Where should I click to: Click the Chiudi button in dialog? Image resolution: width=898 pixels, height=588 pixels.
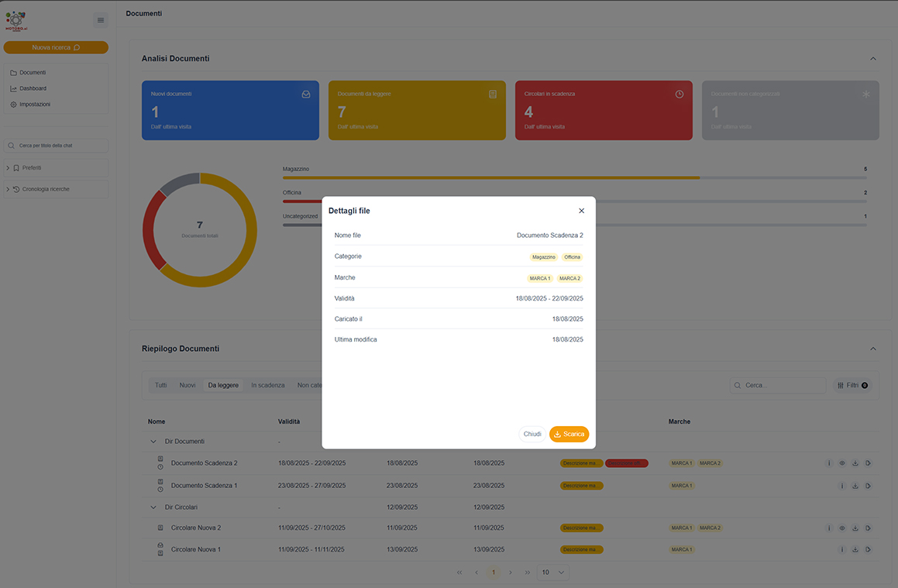click(x=532, y=434)
